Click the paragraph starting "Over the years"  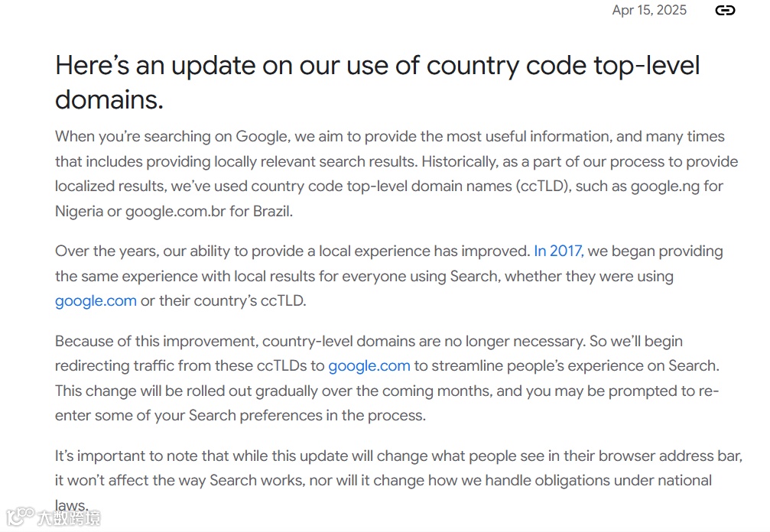389,276
